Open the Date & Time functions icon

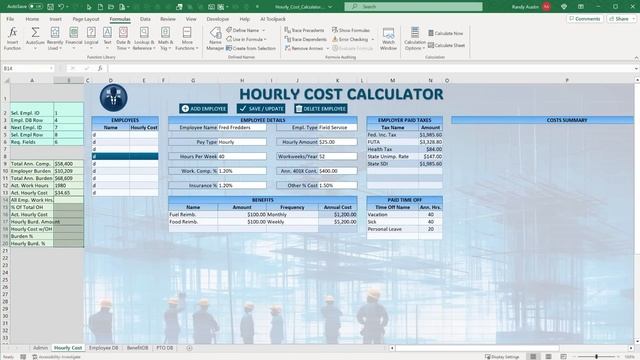[x=123, y=39]
